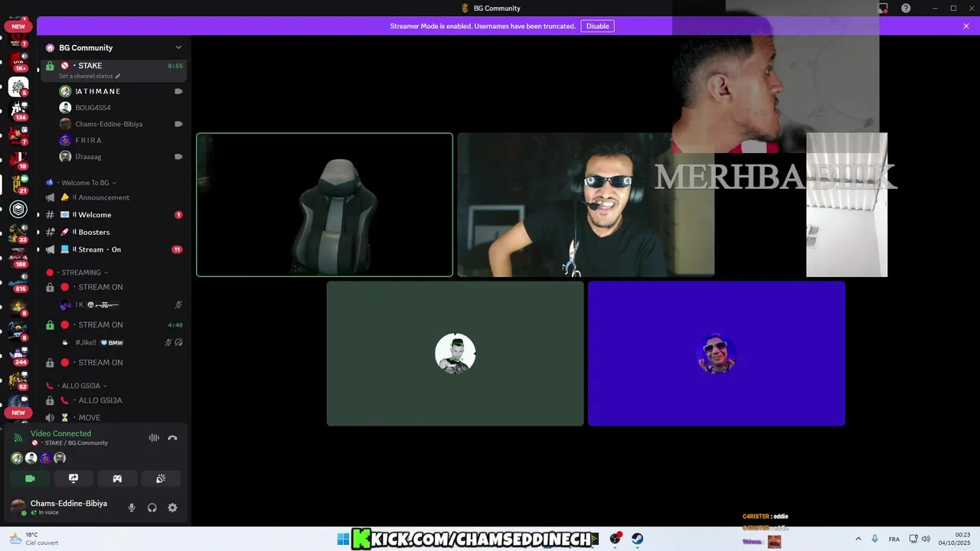This screenshot has width=980, height=551.
Task: Jump to unreads with bottom NEW pill
Action: tap(18, 412)
